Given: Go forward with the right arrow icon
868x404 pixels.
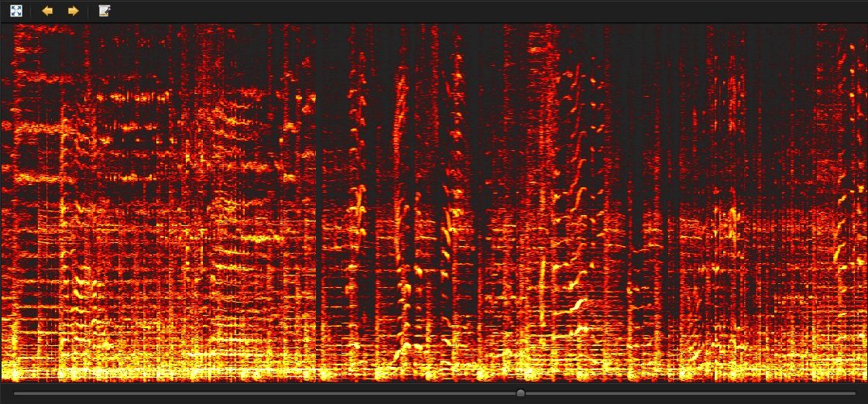Looking at the screenshot, I should coord(73,11).
